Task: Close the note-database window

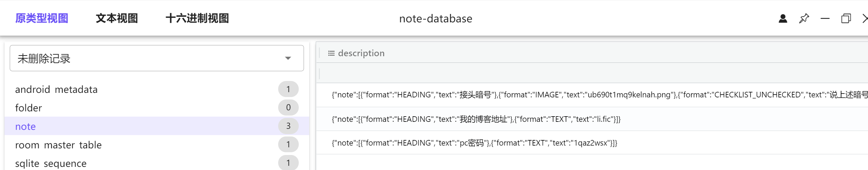Action: click(x=865, y=19)
